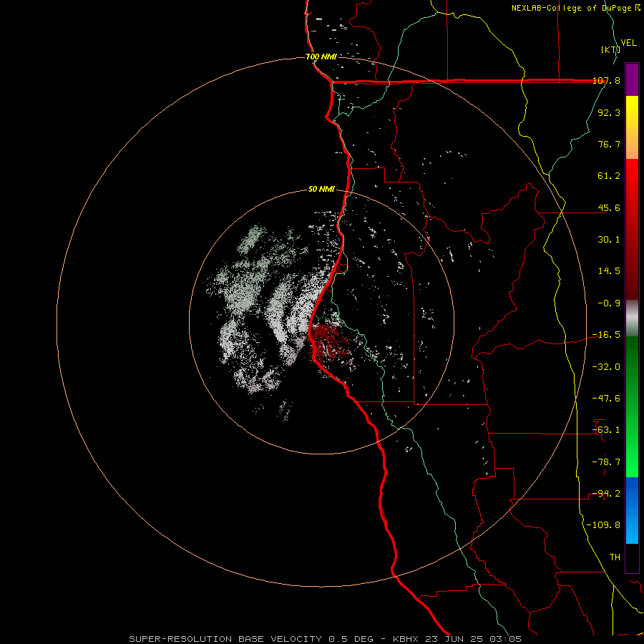644x644 pixels.
Task: Click the 92.3 scale value
Action: pyautogui.click(x=609, y=112)
